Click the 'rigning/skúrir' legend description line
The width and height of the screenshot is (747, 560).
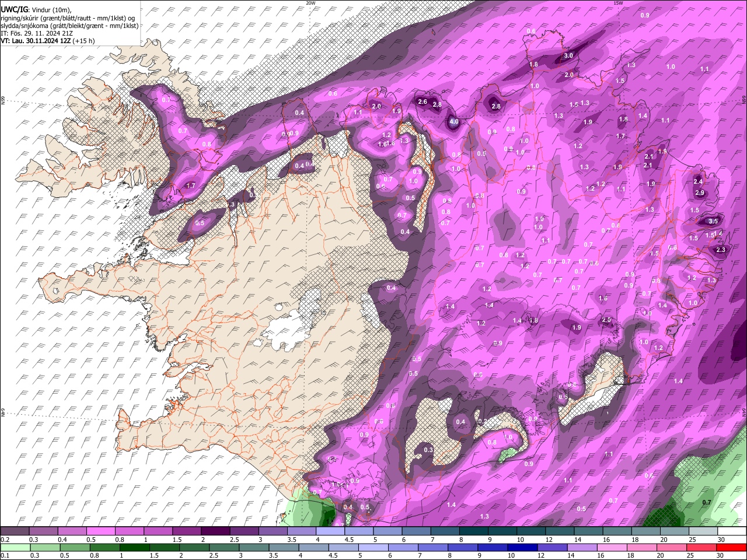(67, 18)
